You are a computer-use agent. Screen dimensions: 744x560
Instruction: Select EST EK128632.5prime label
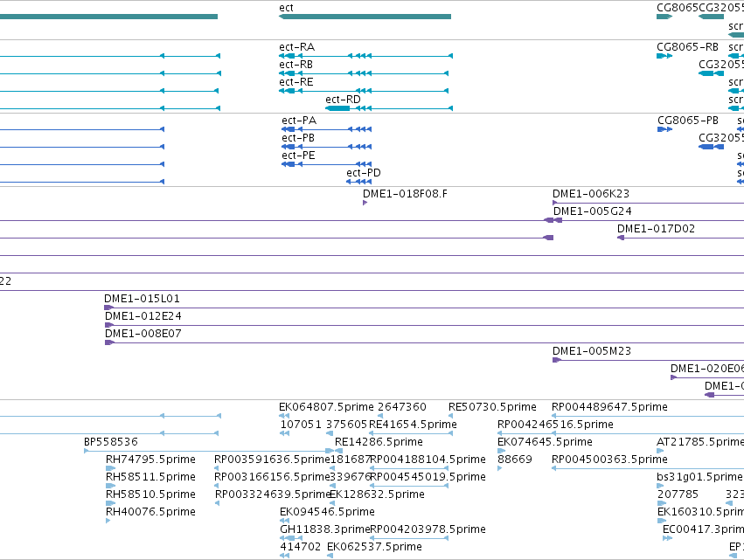(377, 494)
